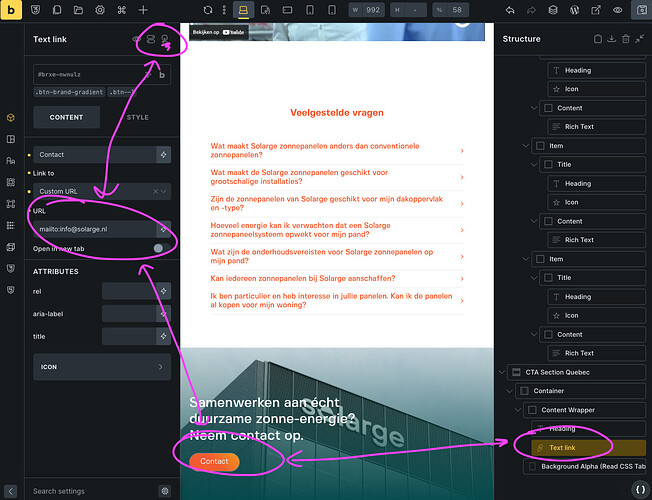The image size is (652, 500).
Task: Open the pages icon in top toolbar
Action: [57, 10]
